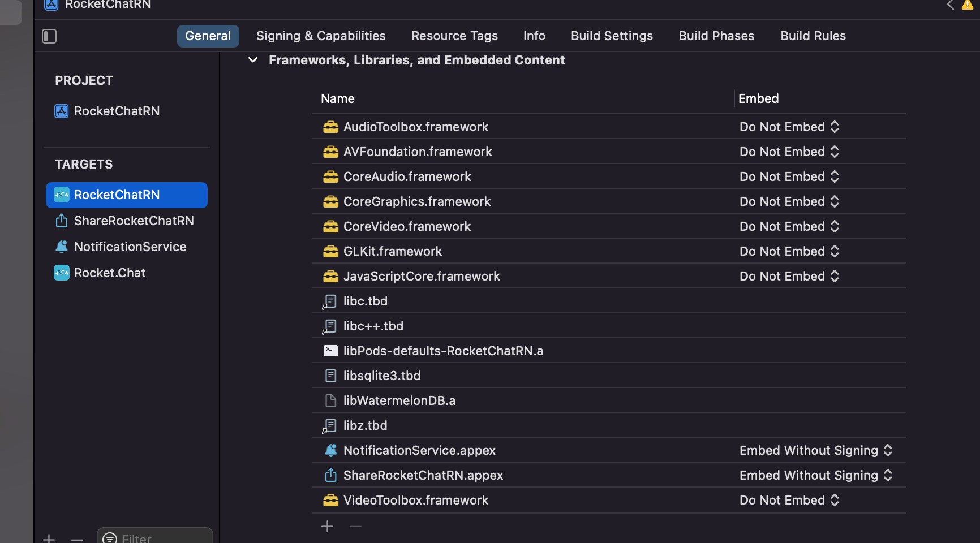Click the back chevron near warning icon

pos(951,5)
